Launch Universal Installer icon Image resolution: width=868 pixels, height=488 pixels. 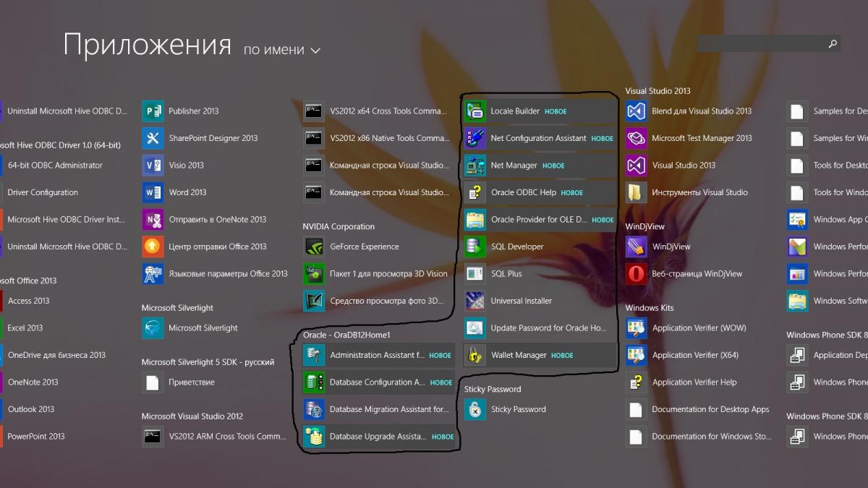pos(475,301)
